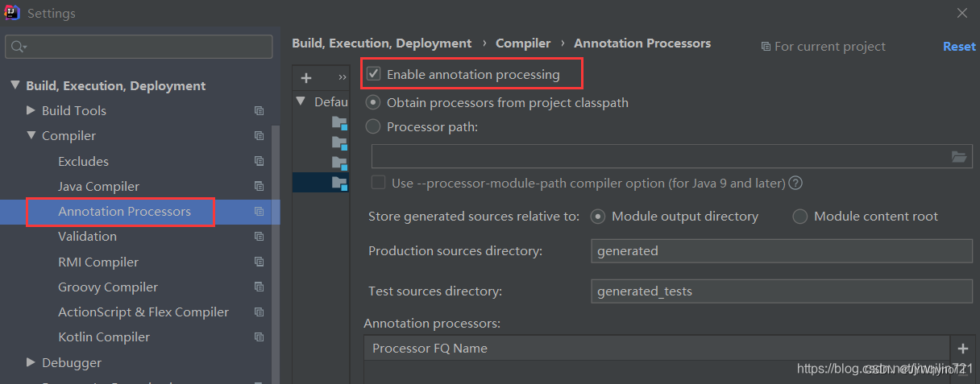The width and height of the screenshot is (980, 384).
Task: Select Groovy Compiler in settings tree
Action: 108,287
